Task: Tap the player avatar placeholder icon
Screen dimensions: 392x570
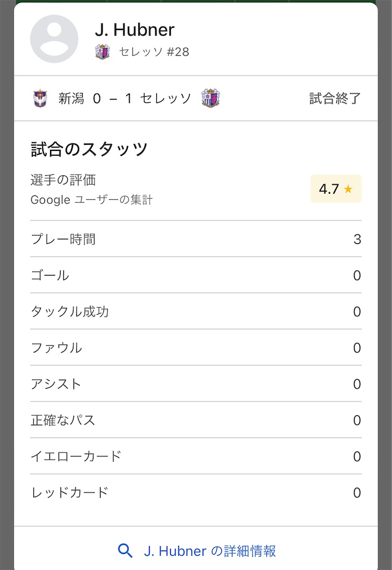Action: click(x=54, y=39)
